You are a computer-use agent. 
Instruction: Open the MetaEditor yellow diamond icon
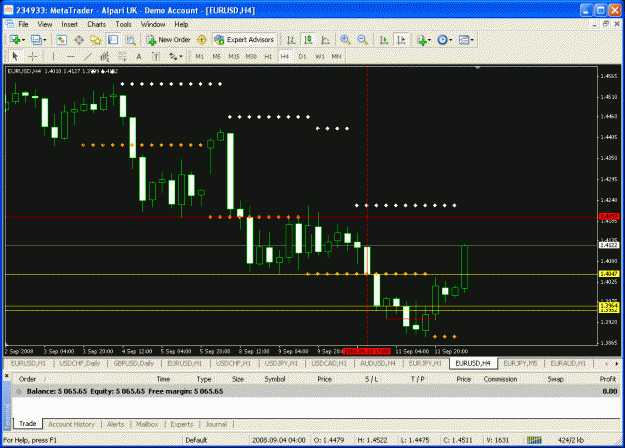tap(202, 40)
